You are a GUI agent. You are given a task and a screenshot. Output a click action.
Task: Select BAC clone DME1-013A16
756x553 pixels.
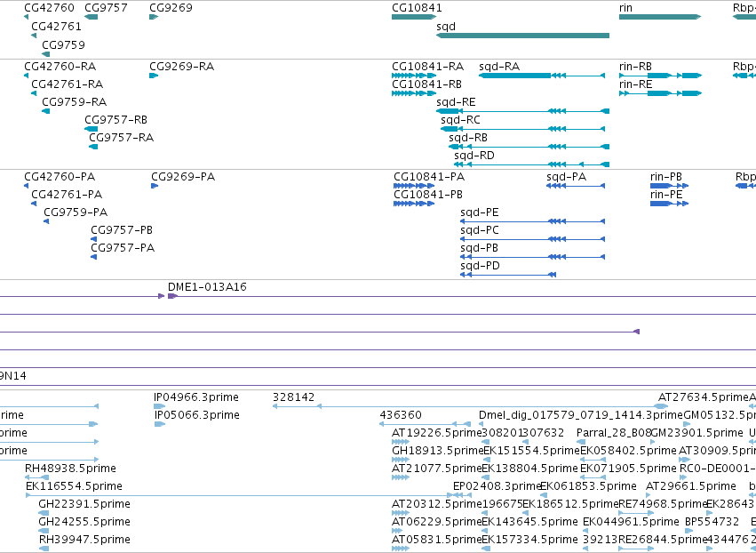coord(207,286)
